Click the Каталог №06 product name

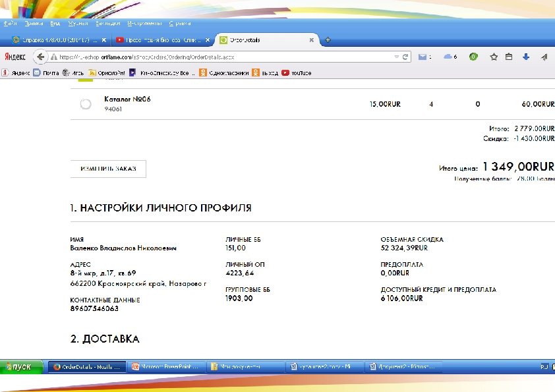[x=127, y=99]
